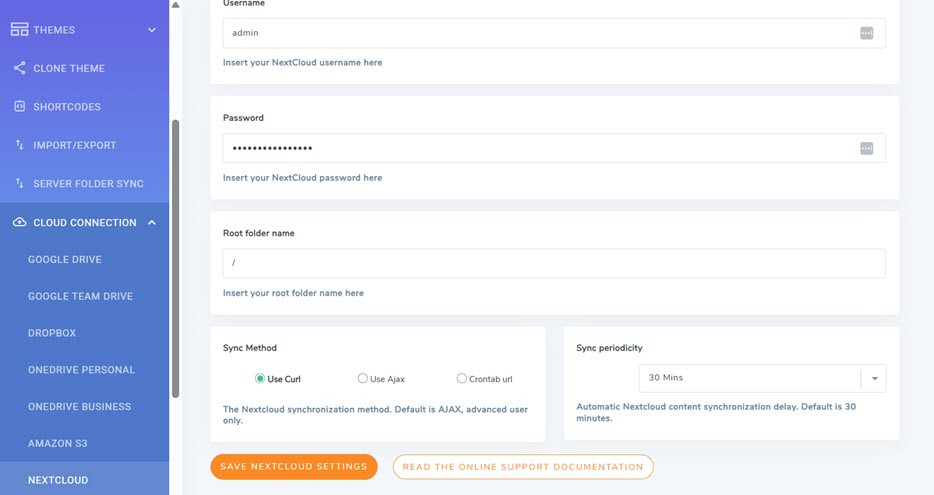The height and width of the screenshot is (495, 934).
Task: Focus the Root folder name field
Action: (x=553, y=263)
